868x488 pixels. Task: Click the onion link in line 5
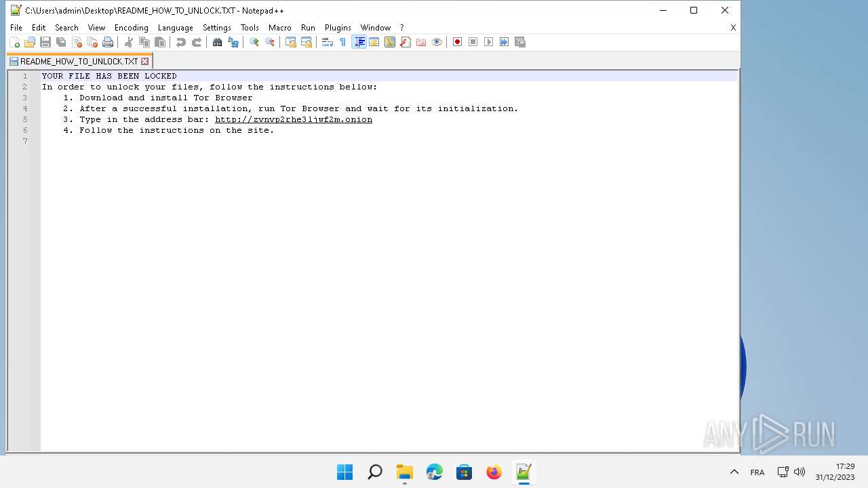click(294, 119)
